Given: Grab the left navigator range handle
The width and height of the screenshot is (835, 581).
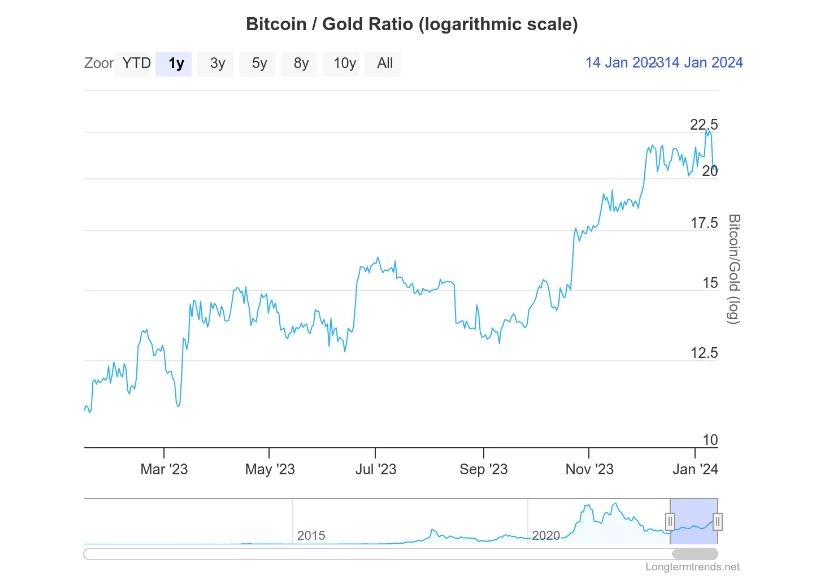Looking at the screenshot, I should coord(670,521).
